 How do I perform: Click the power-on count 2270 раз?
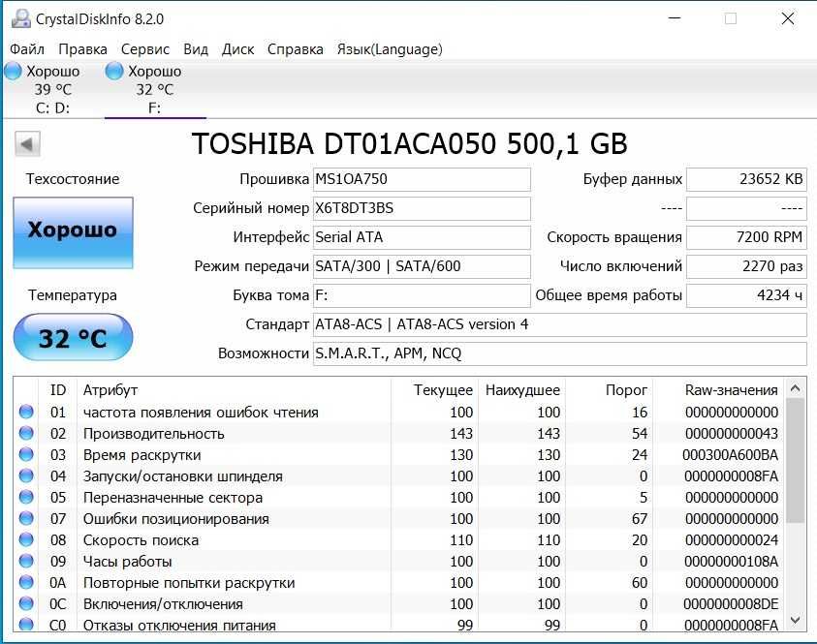(746, 266)
